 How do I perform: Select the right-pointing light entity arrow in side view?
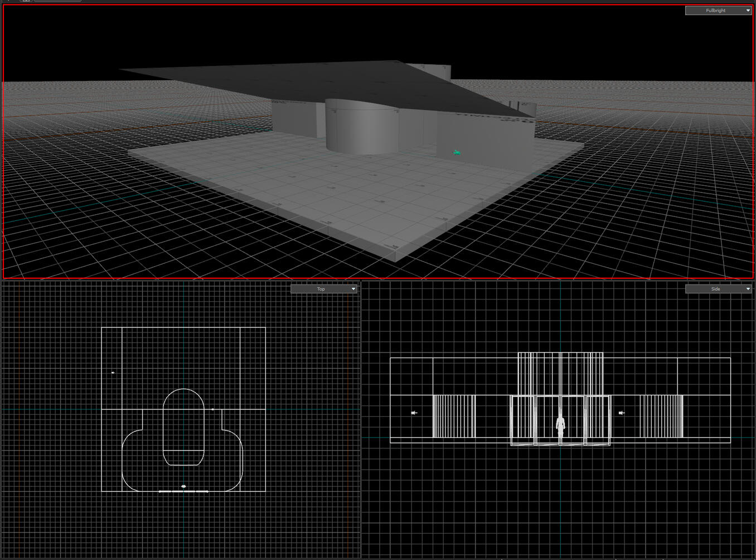[x=621, y=412]
